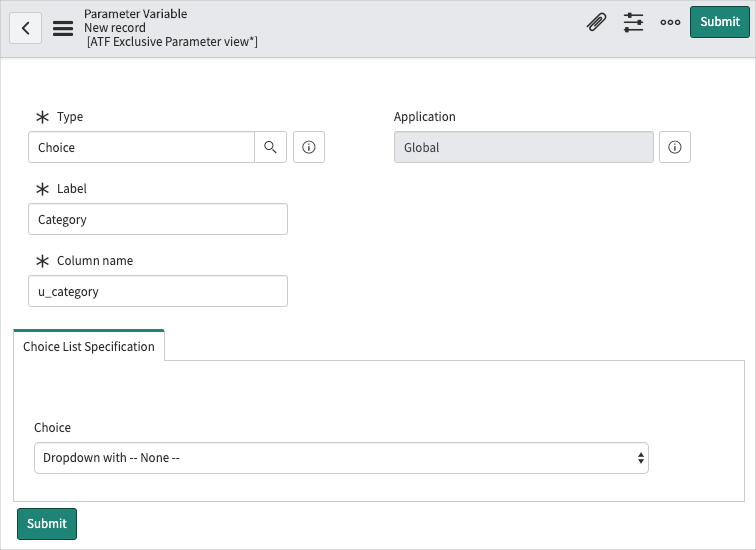This screenshot has width=756, height=550.
Task: Click the Application label text
Action: click(425, 117)
